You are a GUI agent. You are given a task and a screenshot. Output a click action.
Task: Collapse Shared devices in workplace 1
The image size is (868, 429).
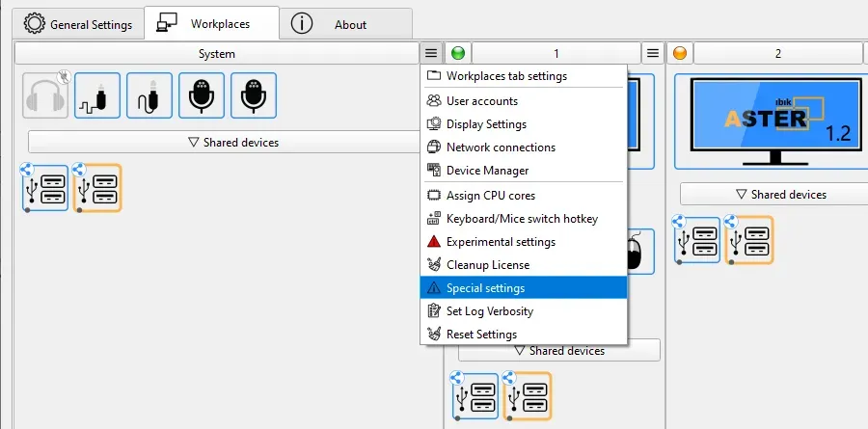tap(559, 351)
